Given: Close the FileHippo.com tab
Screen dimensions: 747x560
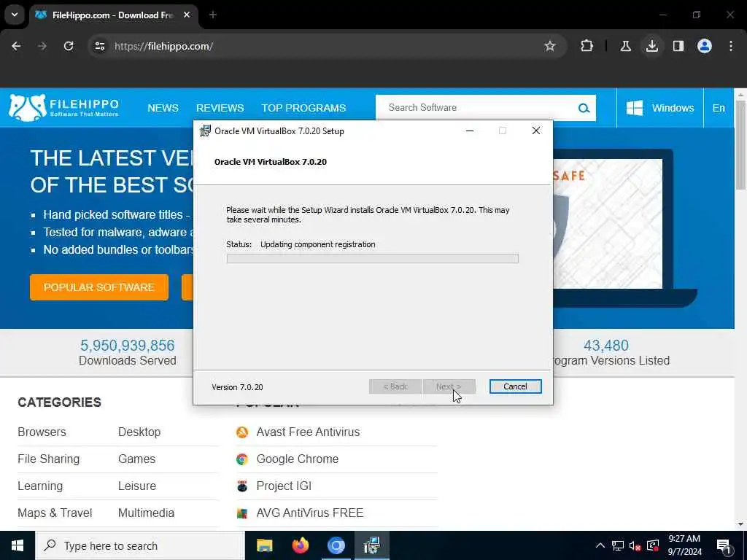Looking at the screenshot, I should point(187,15).
